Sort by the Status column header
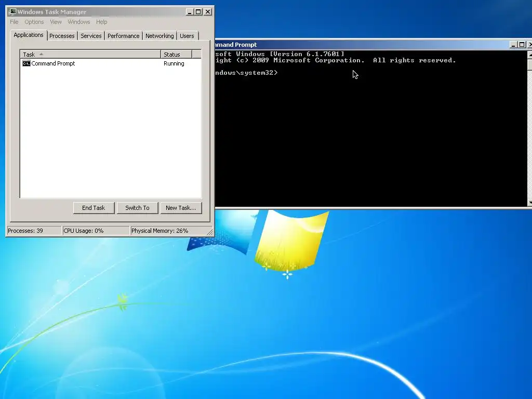Viewport: 532px width, 399px height. (177, 54)
